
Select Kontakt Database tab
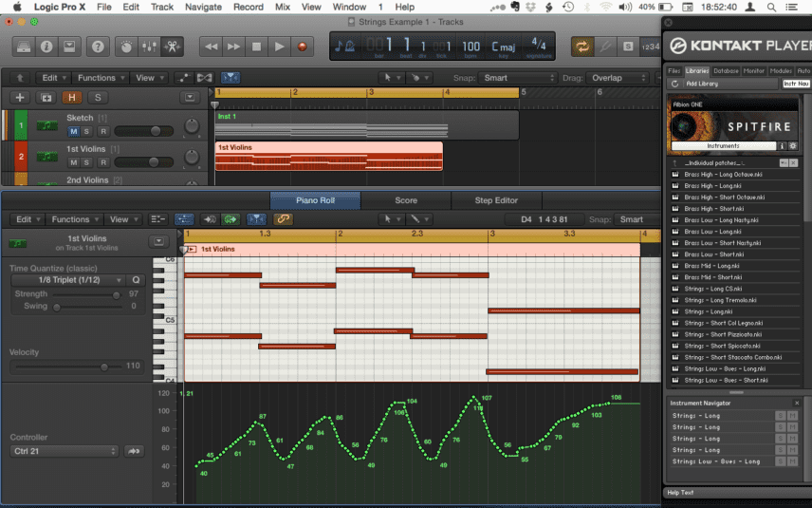726,71
